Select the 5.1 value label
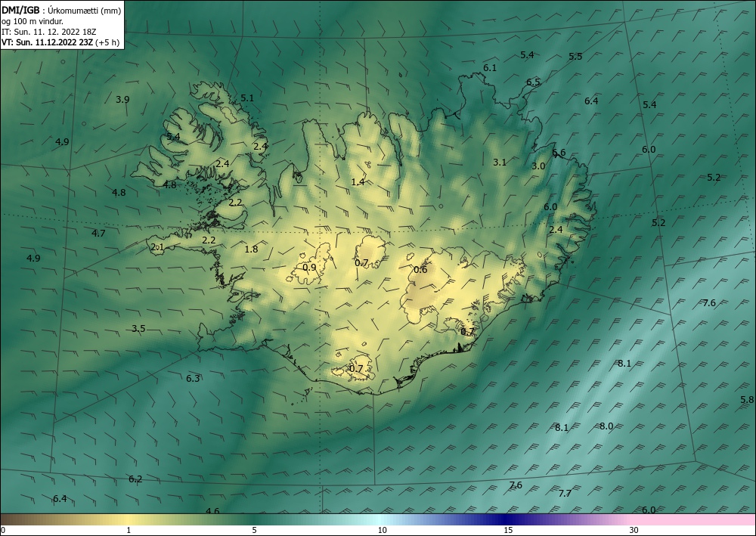756x536 pixels. [247, 98]
